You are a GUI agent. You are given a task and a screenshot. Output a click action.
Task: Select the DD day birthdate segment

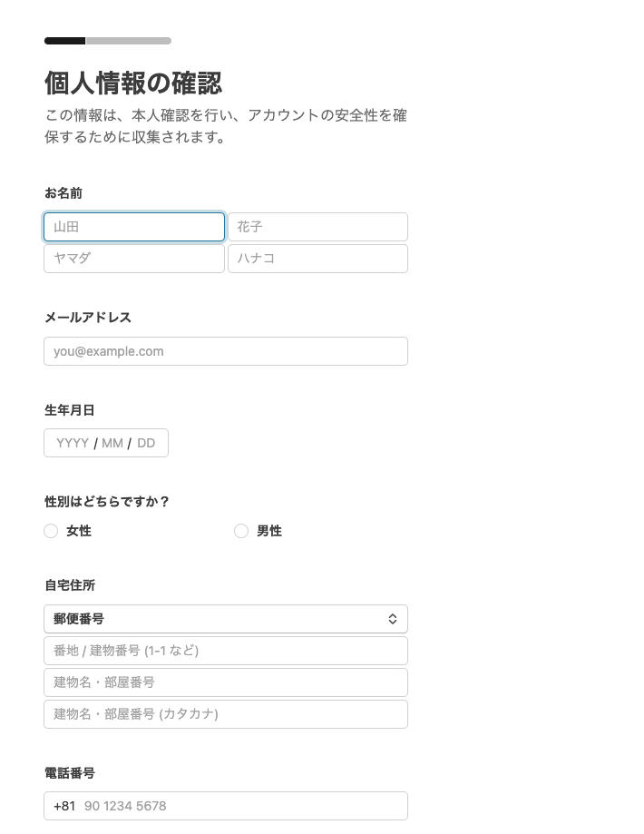click(146, 444)
